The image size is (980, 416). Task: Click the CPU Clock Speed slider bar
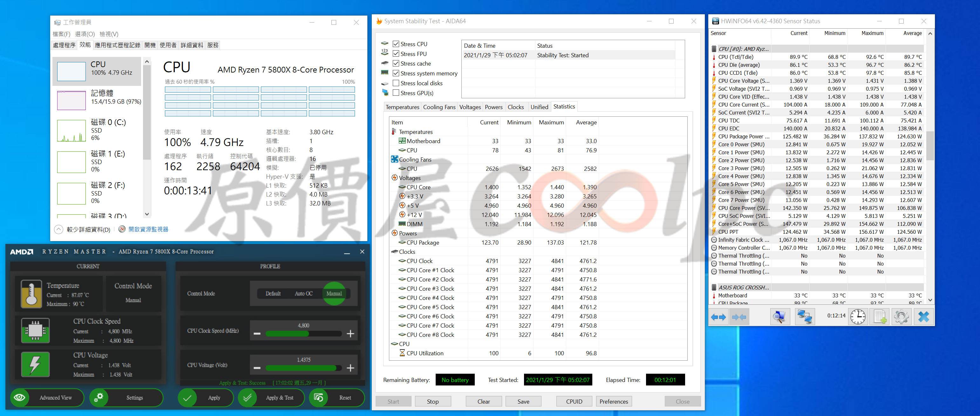tap(303, 334)
